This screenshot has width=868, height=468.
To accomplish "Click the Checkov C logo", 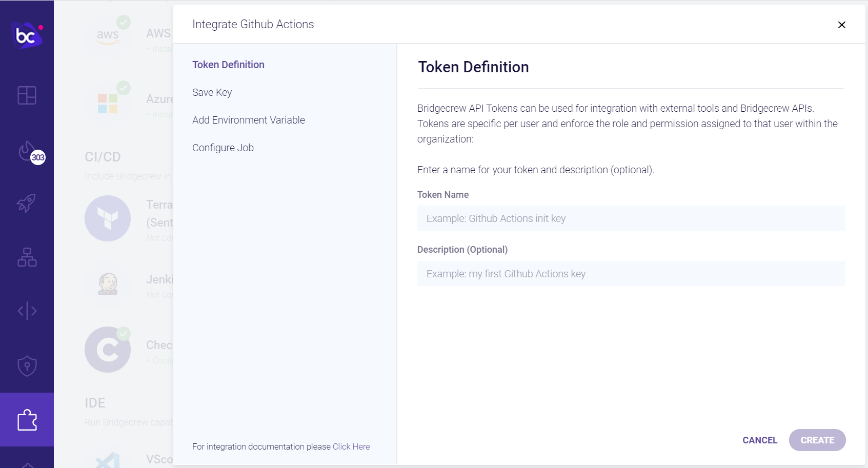I will tap(108, 350).
